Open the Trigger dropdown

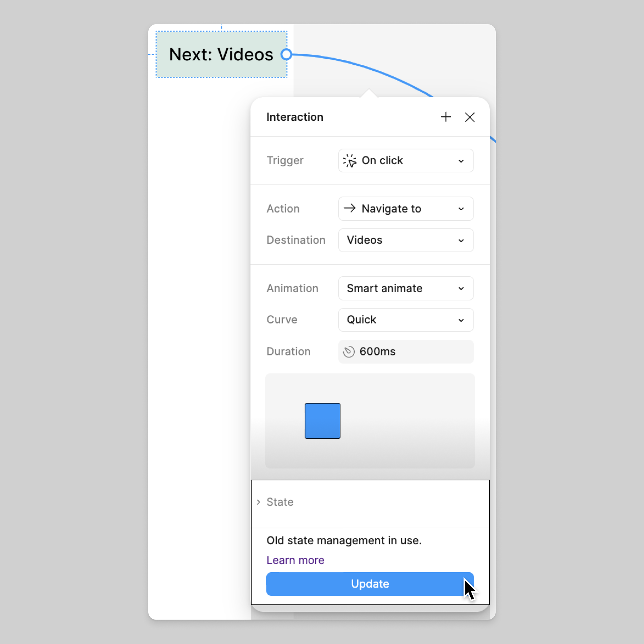(x=406, y=161)
